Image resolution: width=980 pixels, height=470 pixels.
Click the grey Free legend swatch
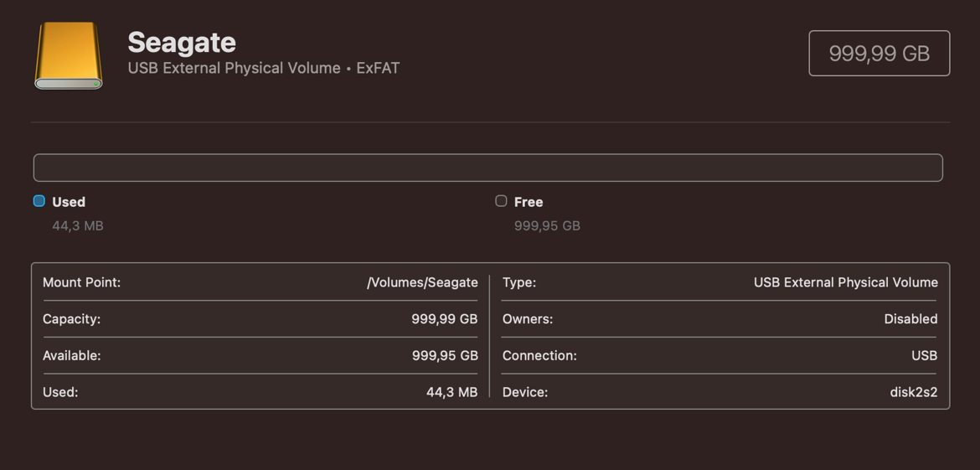[501, 201]
